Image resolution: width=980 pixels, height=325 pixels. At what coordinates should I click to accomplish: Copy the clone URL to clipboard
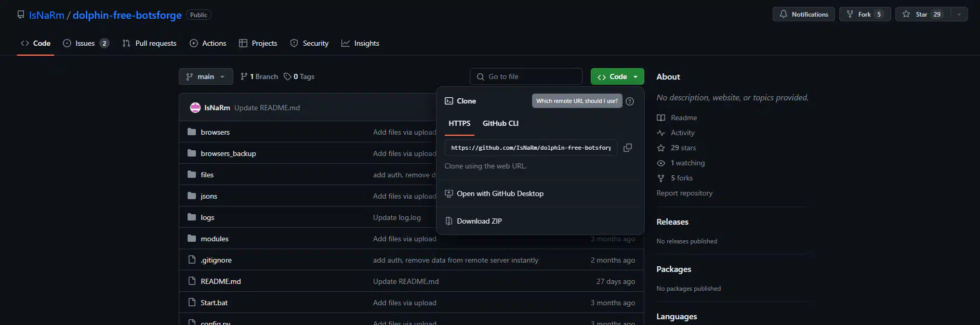[628, 148]
